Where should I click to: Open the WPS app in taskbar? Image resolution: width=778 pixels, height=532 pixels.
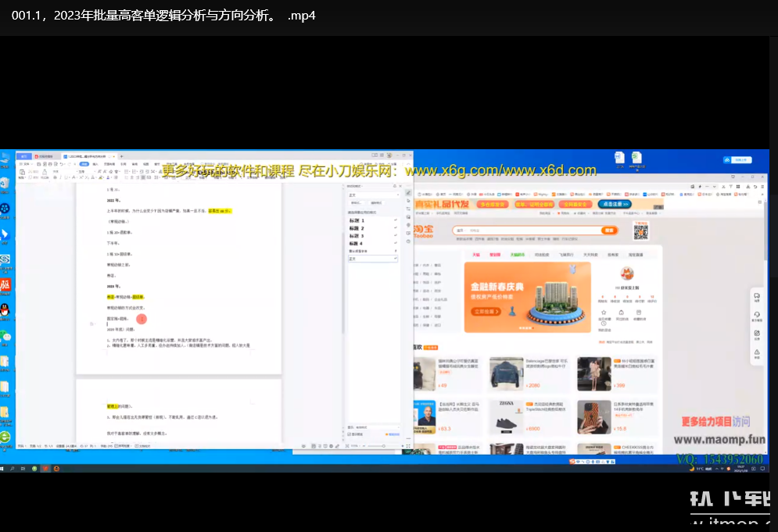[45, 468]
